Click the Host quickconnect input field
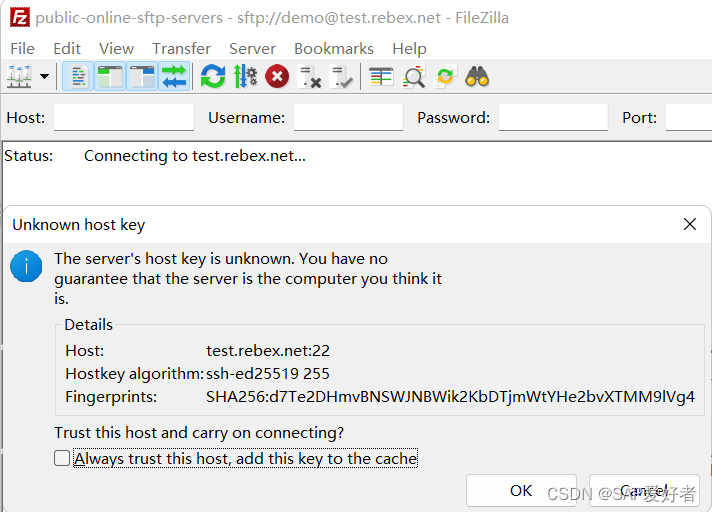Image resolution: width=712 pixels, height=512 pixels. (124, 118)
